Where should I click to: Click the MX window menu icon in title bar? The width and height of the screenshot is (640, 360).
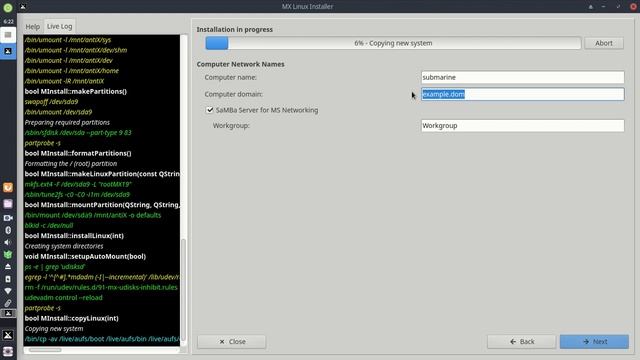coord(23,7)
